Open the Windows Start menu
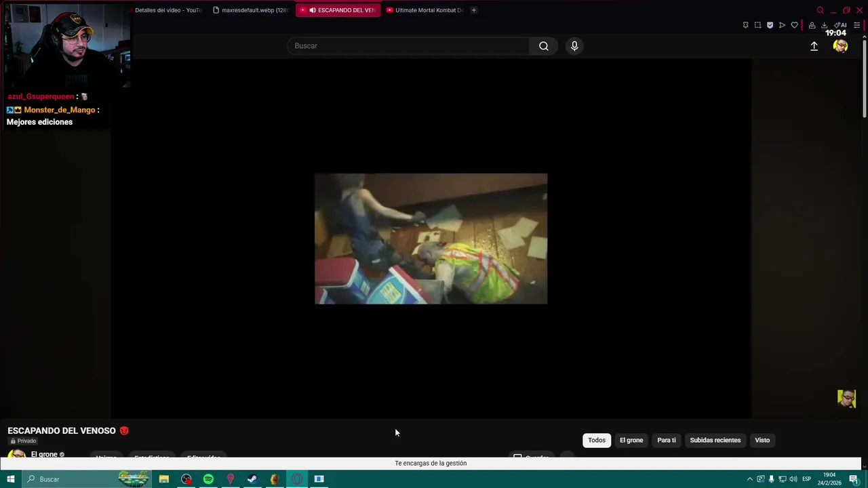Screen dimensions: 868x488 [x=10, y=479]
